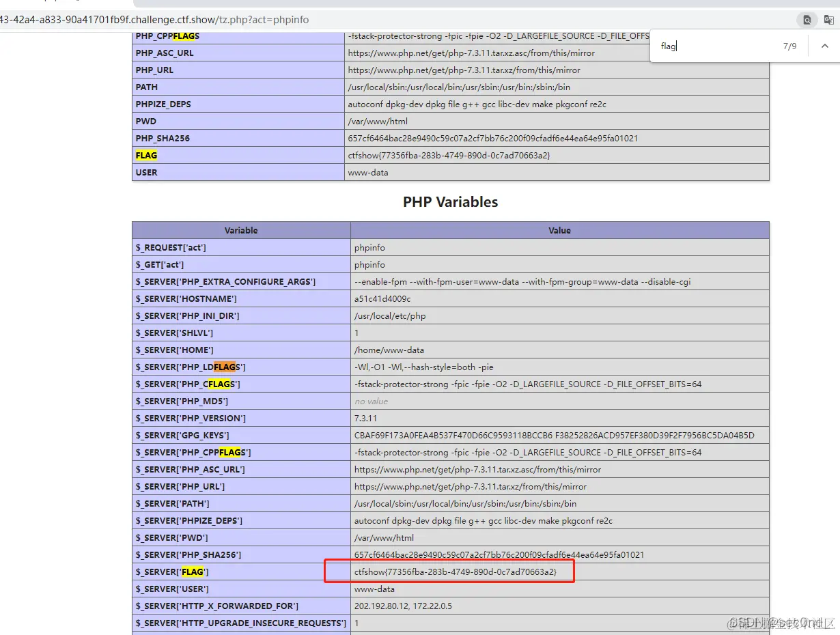Click the PWD name cell in upper table

[238, 121]
